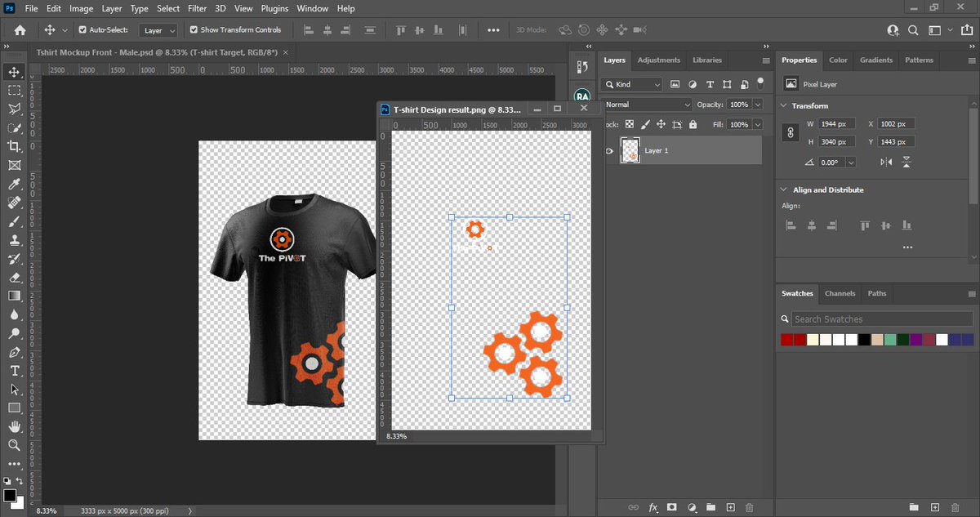Uncheck Show Transform Controls
Viewport: 980px width, 517px height.
[194, 29]
